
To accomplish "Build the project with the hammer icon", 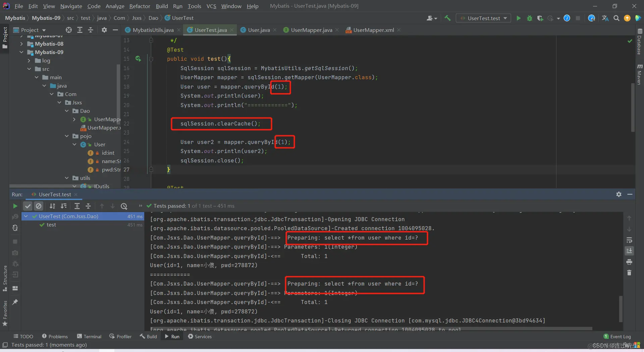I will (447, 18).
